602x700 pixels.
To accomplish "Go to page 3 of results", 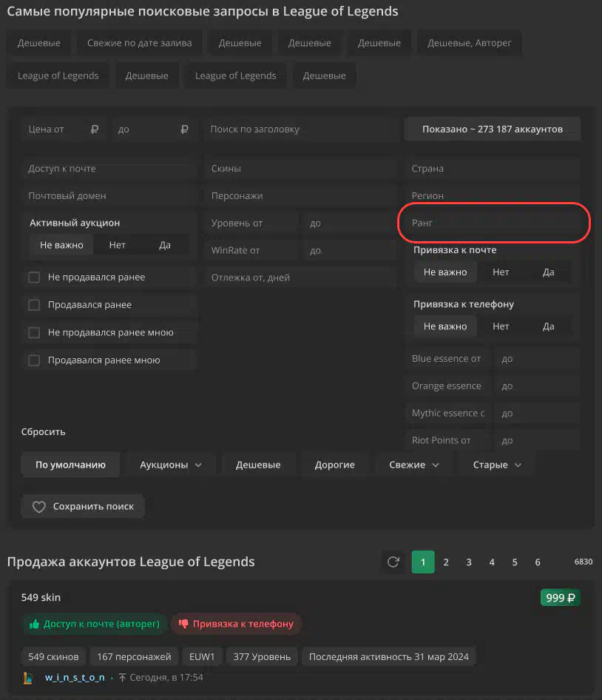I will 469,562.
